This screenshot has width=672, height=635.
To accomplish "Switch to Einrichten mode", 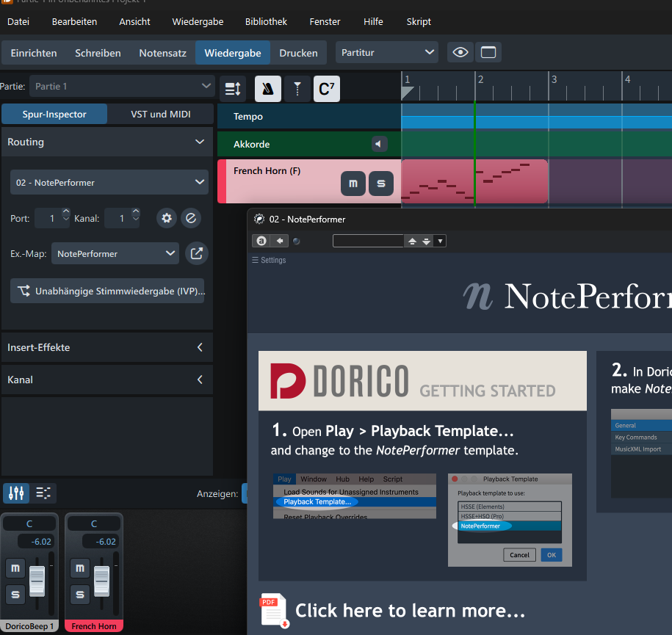I will (x=34, y=53).
